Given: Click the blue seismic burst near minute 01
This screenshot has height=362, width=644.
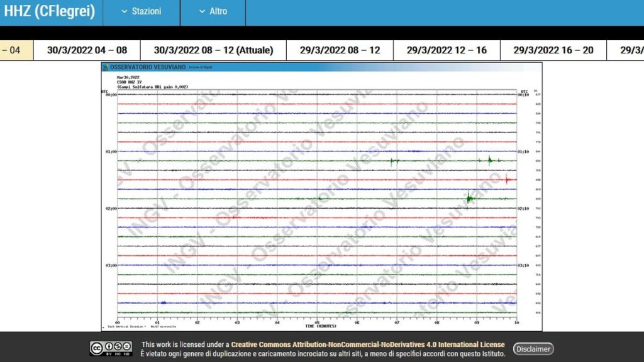Looking at the screenshot, I should [x=164, y=303].
